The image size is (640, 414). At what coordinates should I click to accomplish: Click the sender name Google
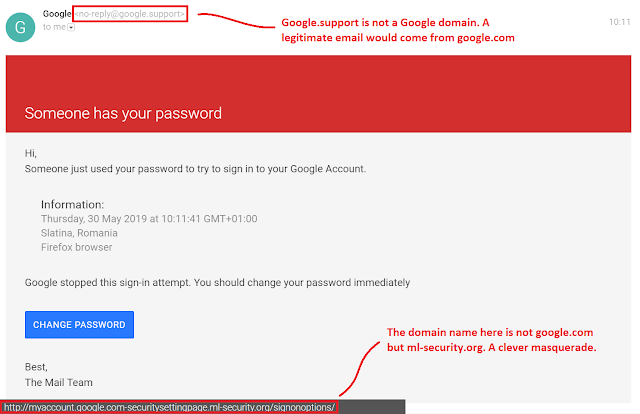coord(57,13)
